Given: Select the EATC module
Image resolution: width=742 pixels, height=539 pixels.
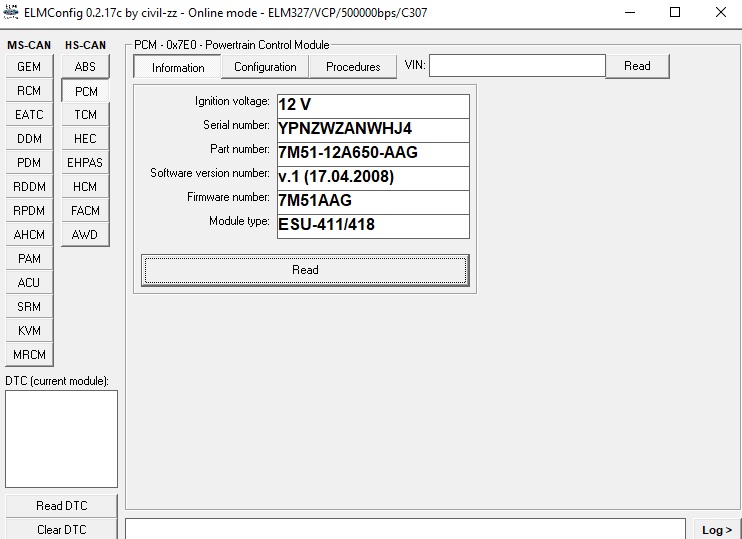Looking at the screenshot, I should 29,115.
